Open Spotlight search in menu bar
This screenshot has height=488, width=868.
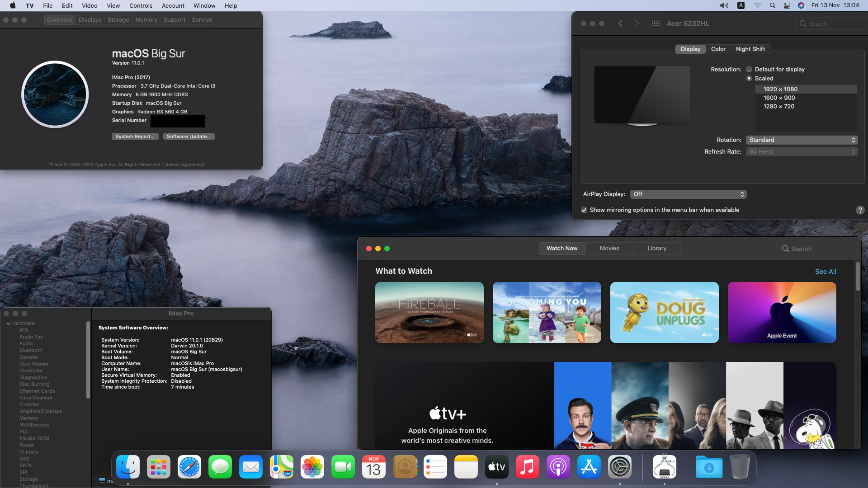click(x=772, y=5)
